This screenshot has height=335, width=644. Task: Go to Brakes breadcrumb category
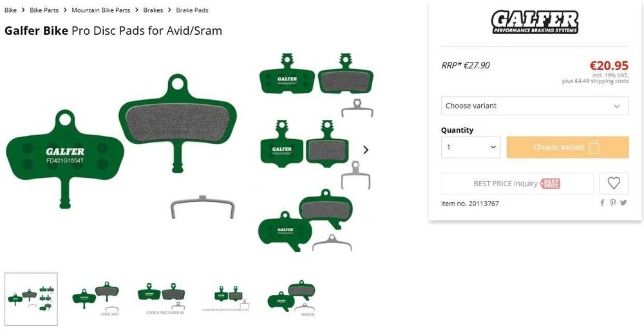(x=153, y=10)
